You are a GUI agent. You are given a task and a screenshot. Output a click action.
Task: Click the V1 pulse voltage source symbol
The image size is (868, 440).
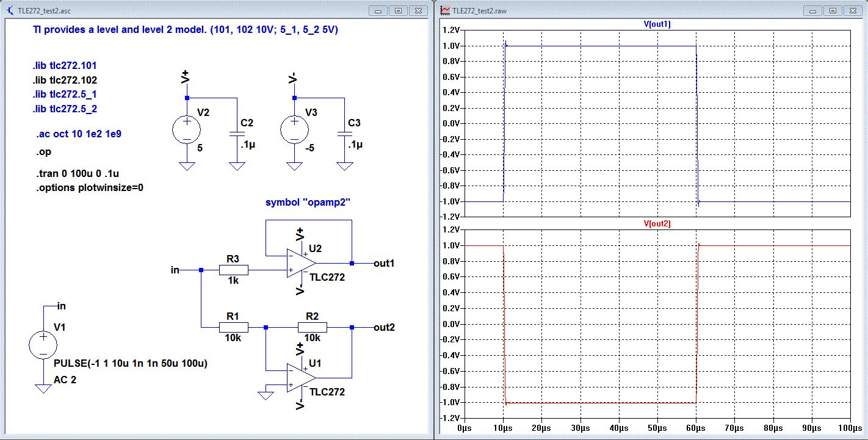pos(43,345)
